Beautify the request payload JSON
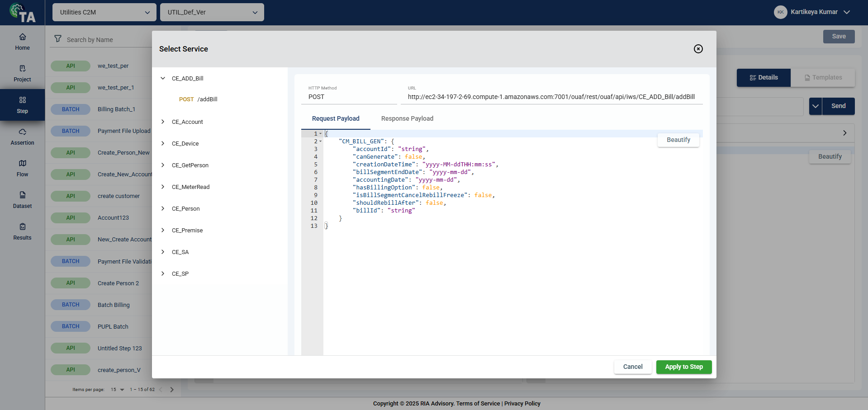This screenshot has width=868, height=410. pyautogui.click(x=678, y=140)
